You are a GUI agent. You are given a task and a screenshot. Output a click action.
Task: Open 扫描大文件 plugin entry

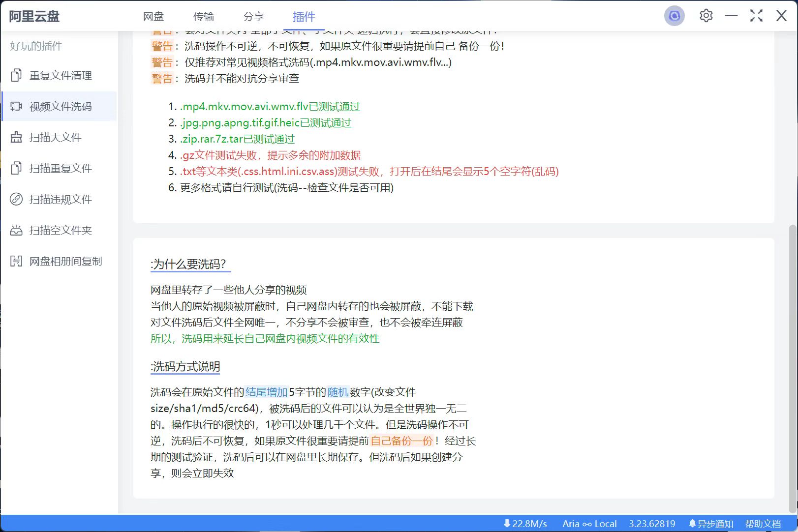(59, 137)
